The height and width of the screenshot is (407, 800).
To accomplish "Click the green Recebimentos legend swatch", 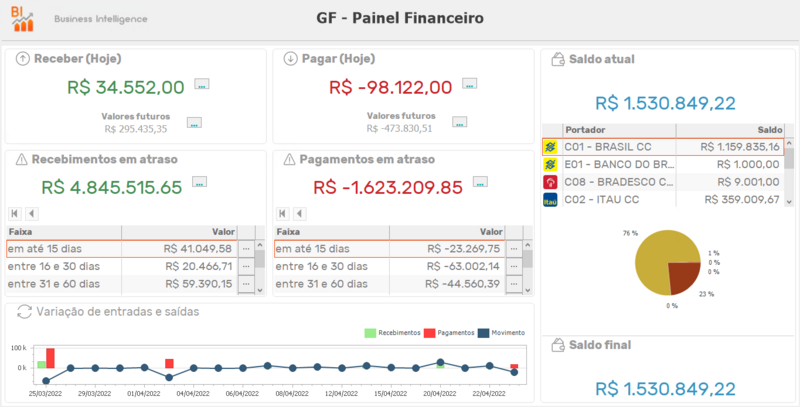I will click(370, 332).
